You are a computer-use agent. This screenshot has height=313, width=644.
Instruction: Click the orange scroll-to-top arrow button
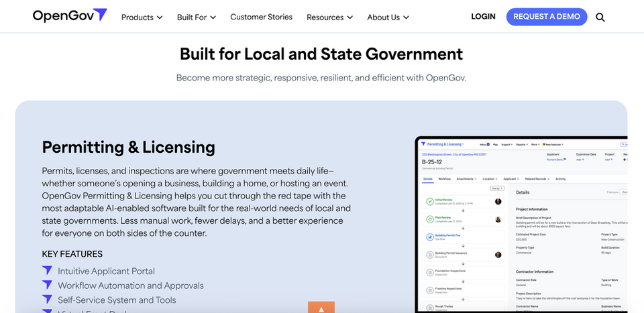[321, 307]
